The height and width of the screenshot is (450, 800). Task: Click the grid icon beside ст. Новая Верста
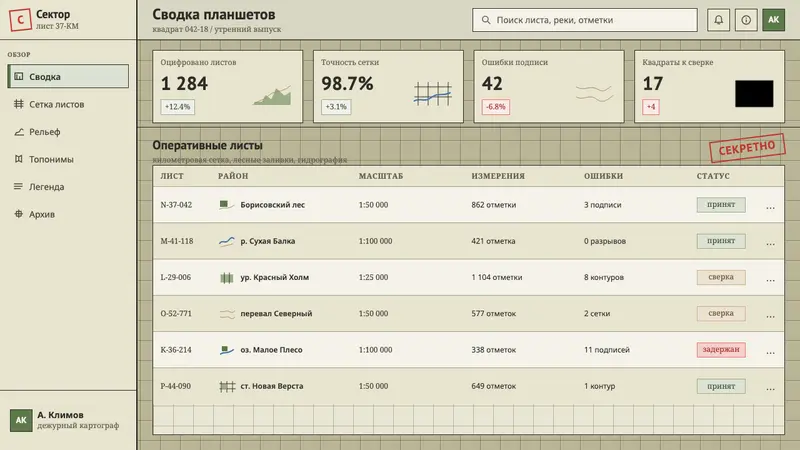click(227, 386)
